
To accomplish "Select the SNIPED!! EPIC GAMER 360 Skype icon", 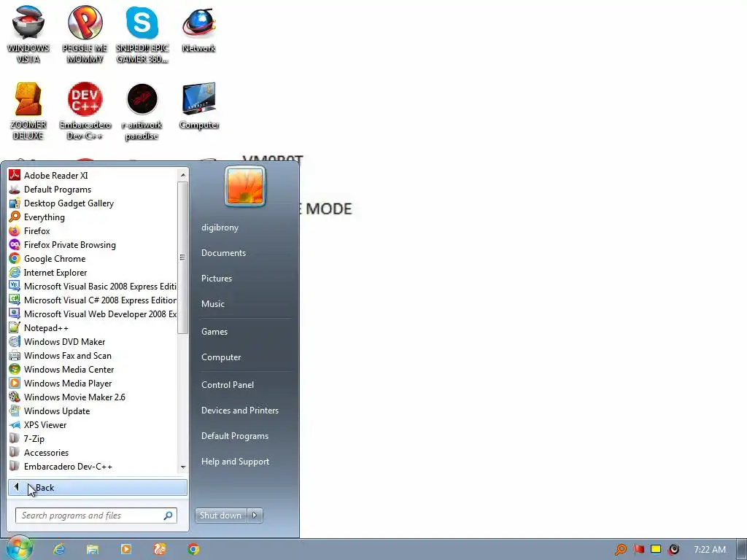I will (x=142, y=34).
